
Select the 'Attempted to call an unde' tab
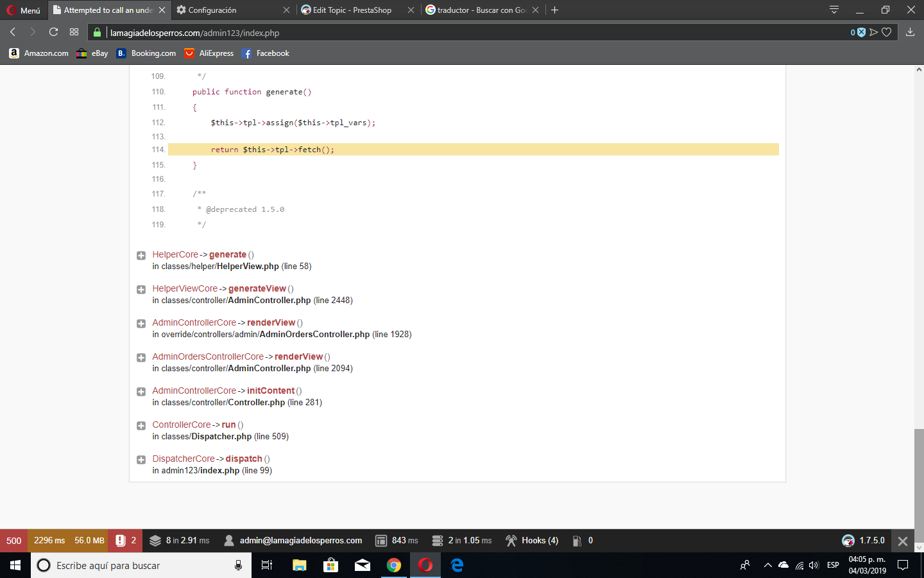coord(108,10)
